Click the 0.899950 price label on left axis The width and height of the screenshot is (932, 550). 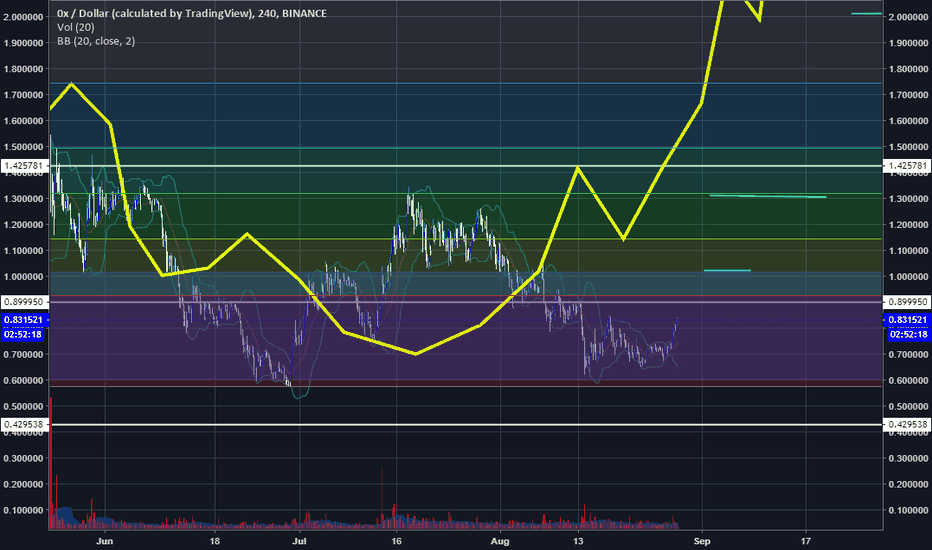(23, 302)
